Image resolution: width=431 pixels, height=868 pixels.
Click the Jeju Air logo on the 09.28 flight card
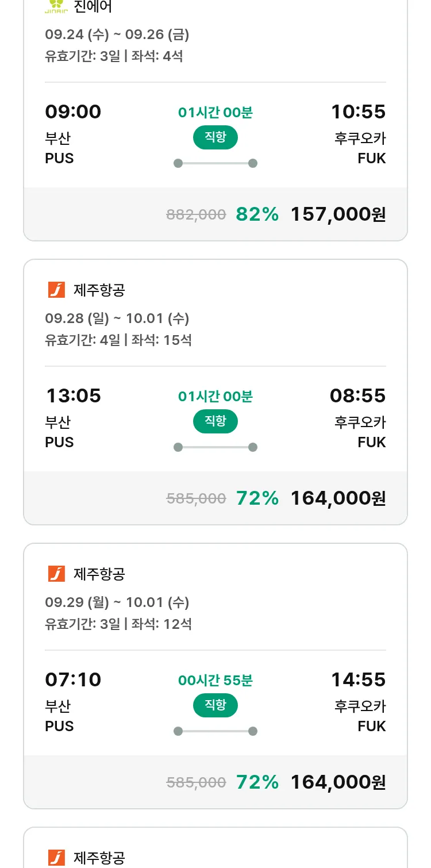click(x=56, y=290)
